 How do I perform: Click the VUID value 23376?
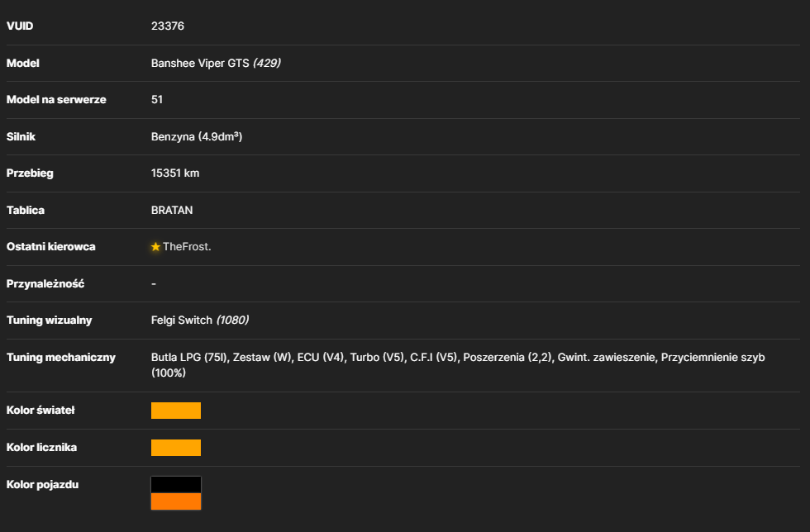[167, 26]
